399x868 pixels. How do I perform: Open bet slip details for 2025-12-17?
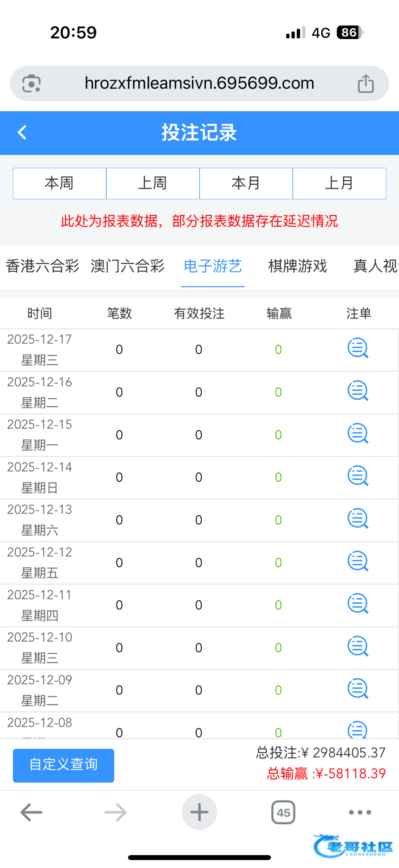[x=357, y=348]
